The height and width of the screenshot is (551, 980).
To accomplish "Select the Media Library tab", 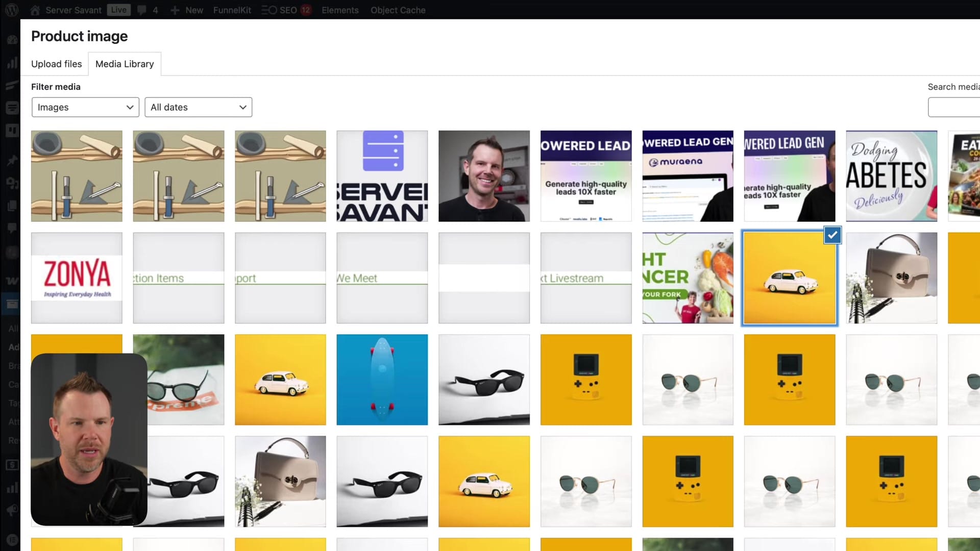I will [125, 64].
